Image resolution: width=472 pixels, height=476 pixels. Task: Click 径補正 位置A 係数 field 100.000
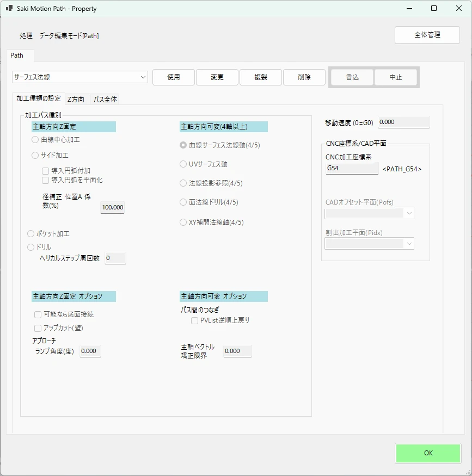click(x=112, y=207)
